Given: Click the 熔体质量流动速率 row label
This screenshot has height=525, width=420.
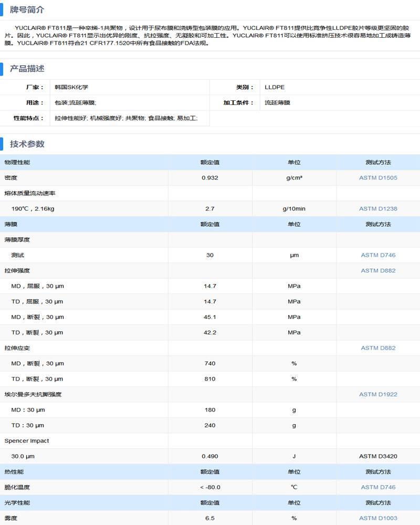Looking at the screenshot, I should tap(30, 193).
